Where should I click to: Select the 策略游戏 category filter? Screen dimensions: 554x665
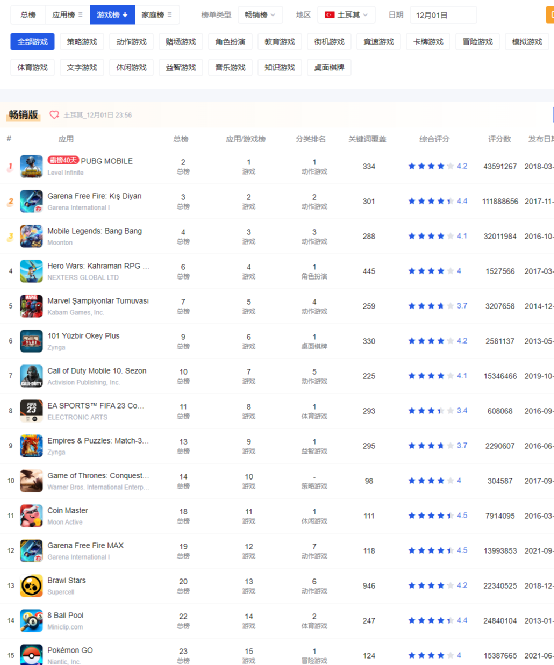click(82, 42)
